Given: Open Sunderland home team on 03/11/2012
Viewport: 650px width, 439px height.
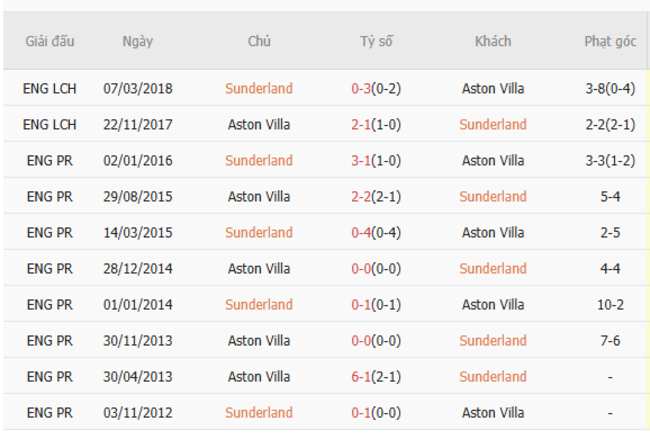Looking at the screenshot, I should 259,412.
